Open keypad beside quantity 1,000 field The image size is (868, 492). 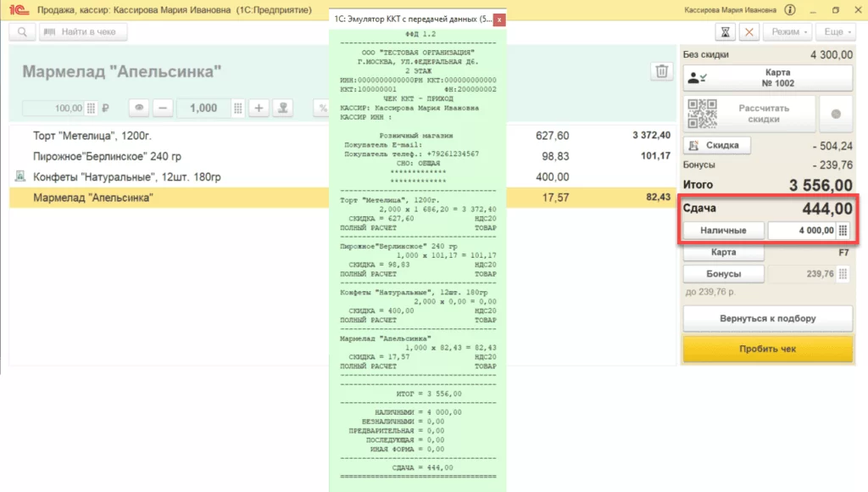click(x=236, y=109)
